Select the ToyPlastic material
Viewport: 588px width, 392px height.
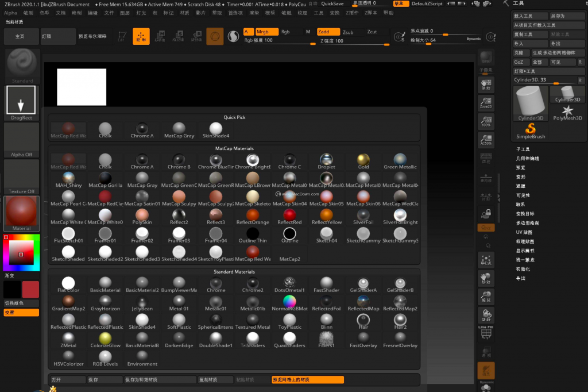point(289,321)
